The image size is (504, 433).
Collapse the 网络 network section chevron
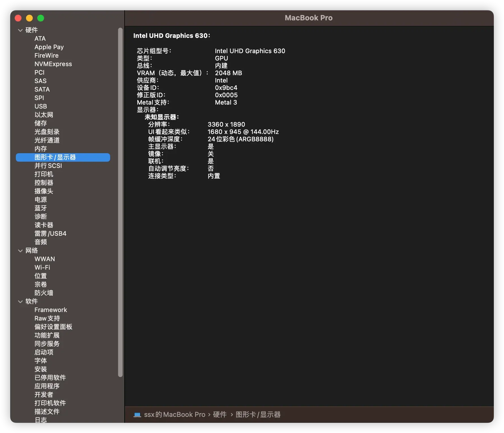tap(20, 251)
